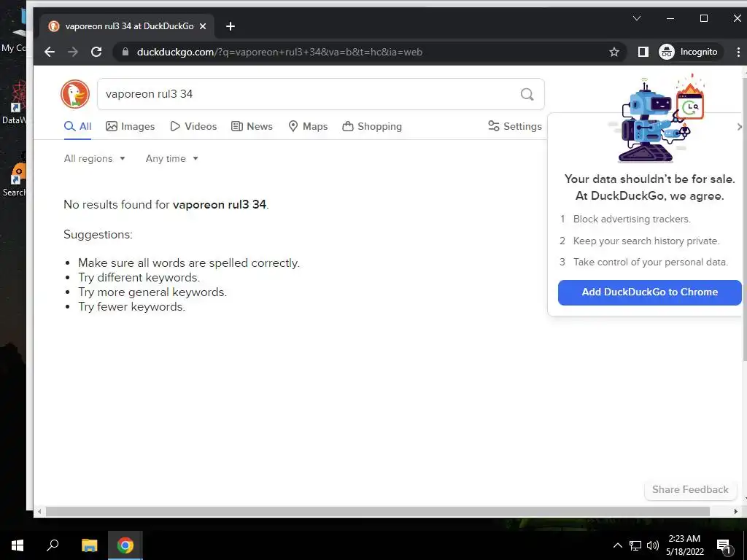747x560 pixels.
Task: Go back using browser back arrow
Action: [x=50, y=52]
